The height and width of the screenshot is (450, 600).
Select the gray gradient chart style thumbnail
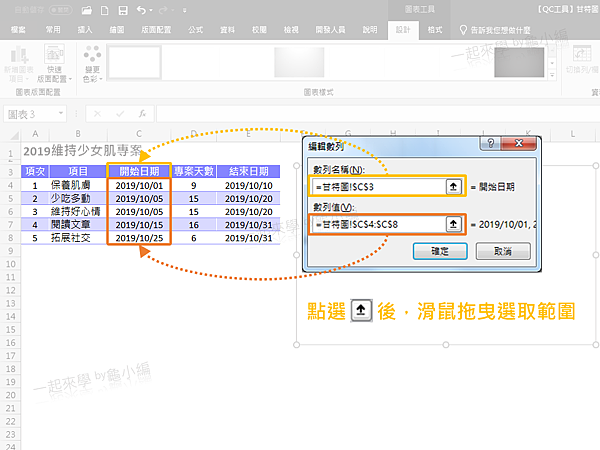(299, 62)
